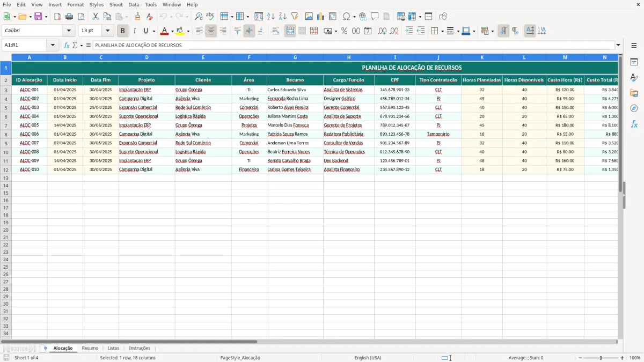Expand Background Color dropdown arrow
This screenshot has height=362, width=644.
coord(188,31)
